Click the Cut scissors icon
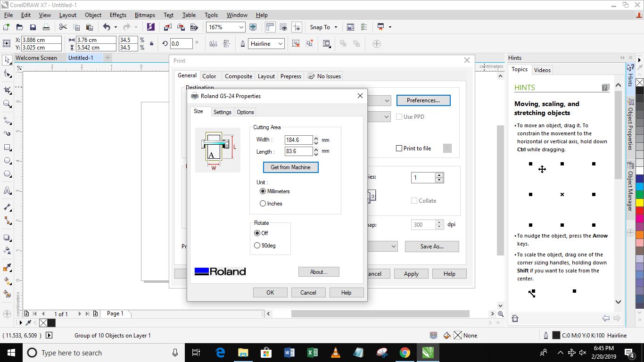Viewport: 644px width, 362px height. (63, 27)
